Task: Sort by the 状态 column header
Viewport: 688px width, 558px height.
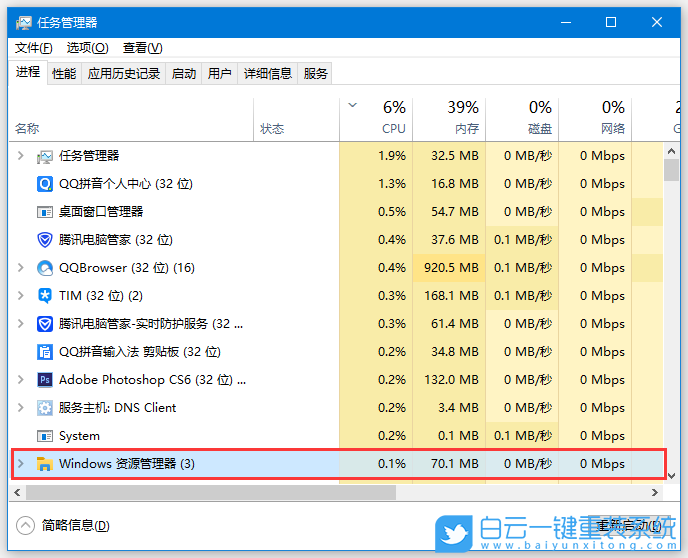Action: [x=297, y=120]
